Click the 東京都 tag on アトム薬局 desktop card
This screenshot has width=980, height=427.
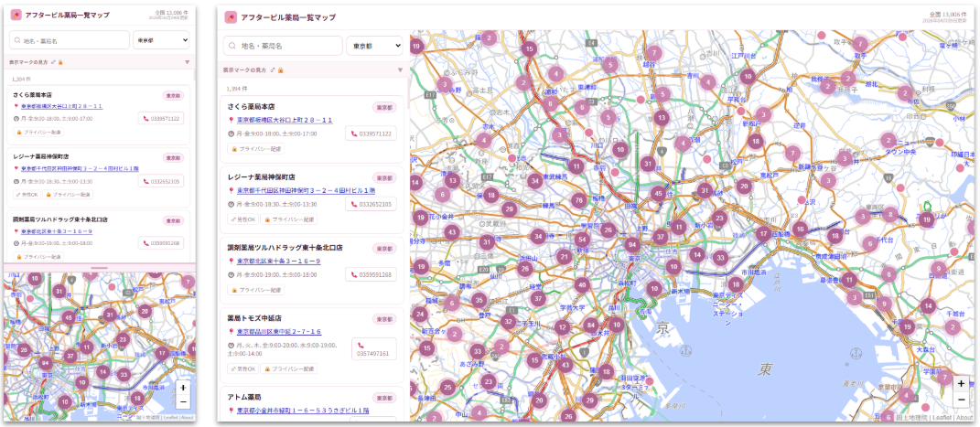tap(384, 398)
